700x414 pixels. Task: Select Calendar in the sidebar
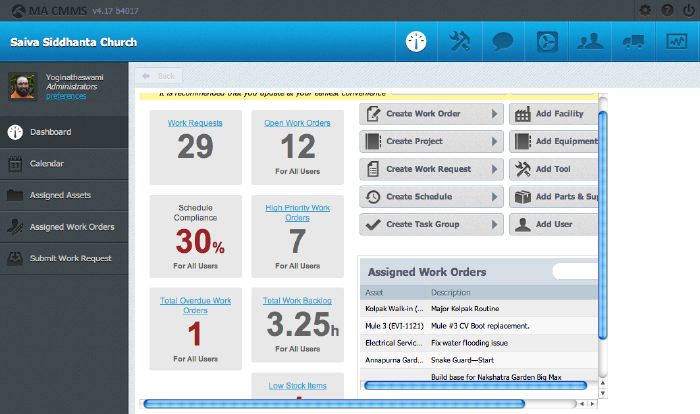pyautogui.click(x=46, y=163)
